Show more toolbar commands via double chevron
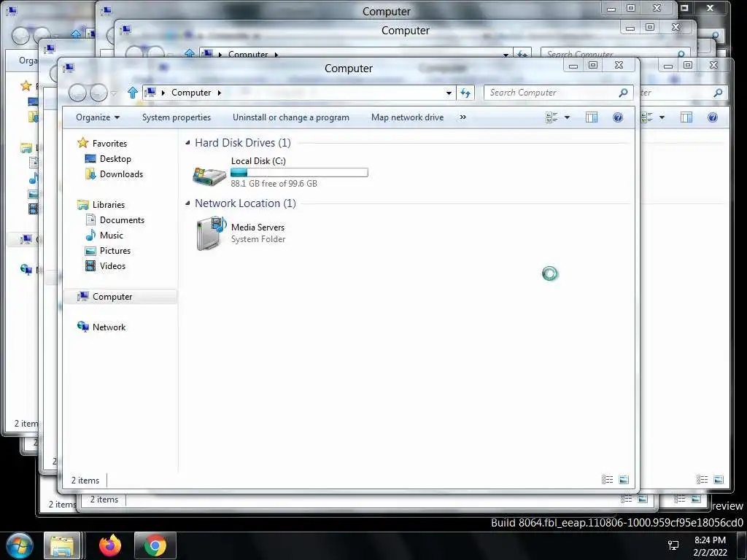Viewport: 747px width, 560px height. click(462, 117)
